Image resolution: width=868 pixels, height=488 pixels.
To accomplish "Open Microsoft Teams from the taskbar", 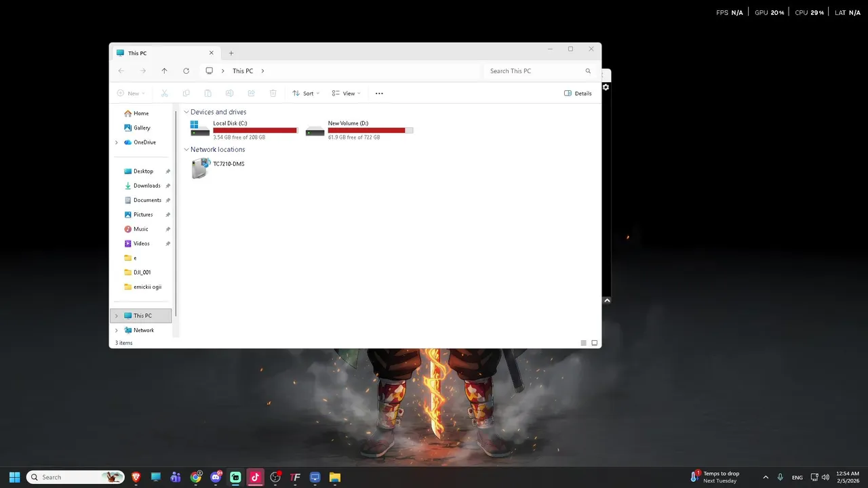I will (x=176, y=477).
